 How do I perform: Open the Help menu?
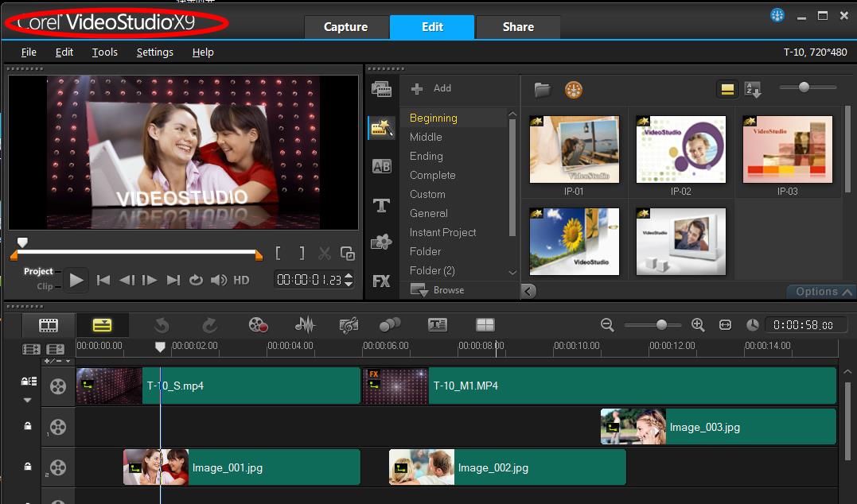pos(203,52)
